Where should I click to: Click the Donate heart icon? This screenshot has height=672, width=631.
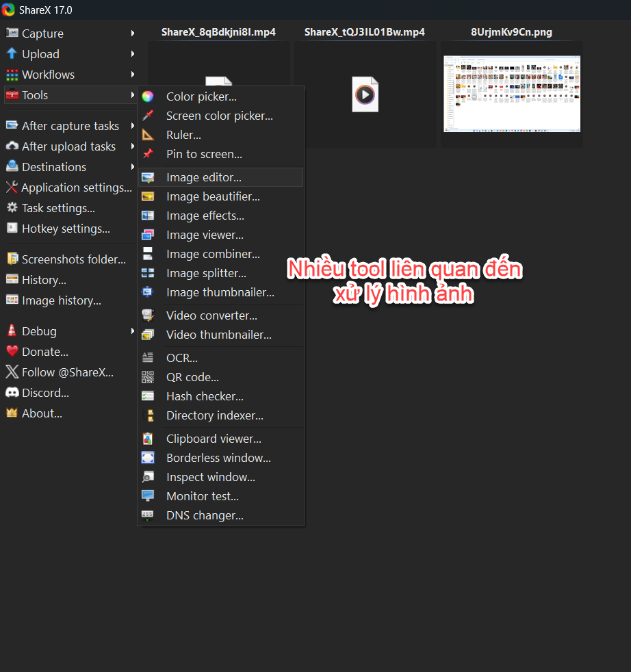coord(12,352)
